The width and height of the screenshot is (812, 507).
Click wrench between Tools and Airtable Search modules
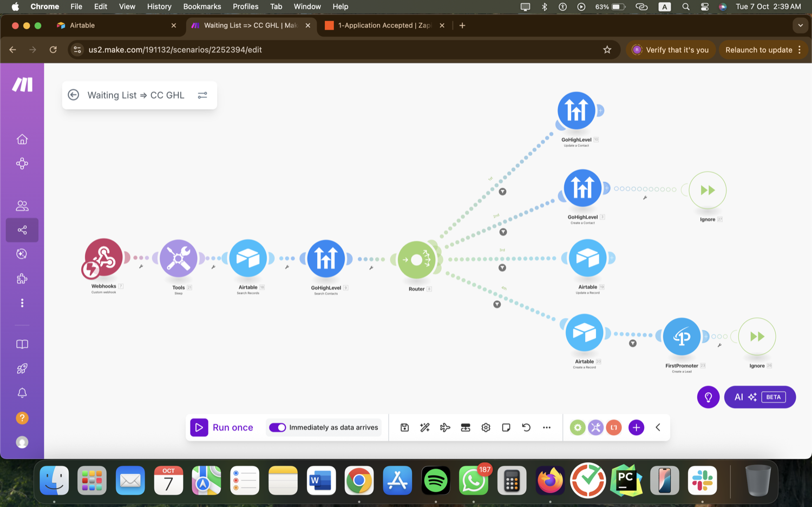(x=213, y=267)
